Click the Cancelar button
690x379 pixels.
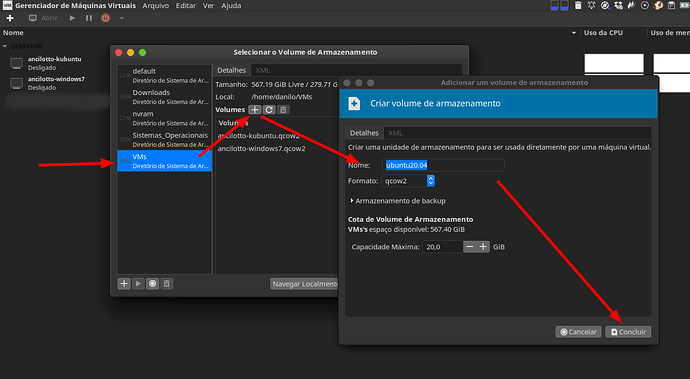point(578,332)
